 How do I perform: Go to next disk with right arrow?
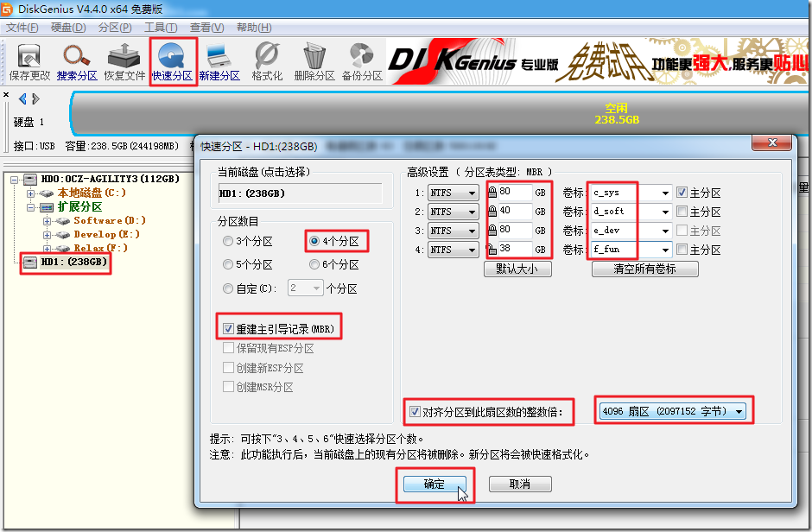35,98
